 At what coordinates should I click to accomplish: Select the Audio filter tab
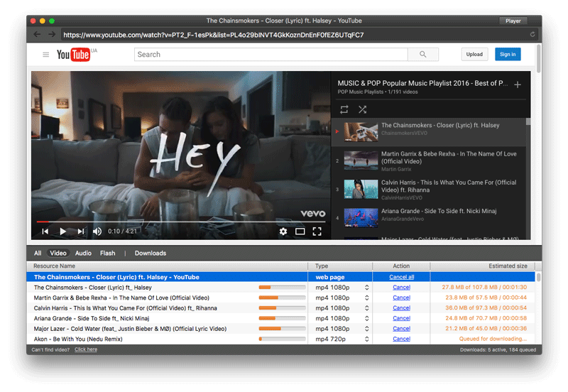click(x=83, y=254)
